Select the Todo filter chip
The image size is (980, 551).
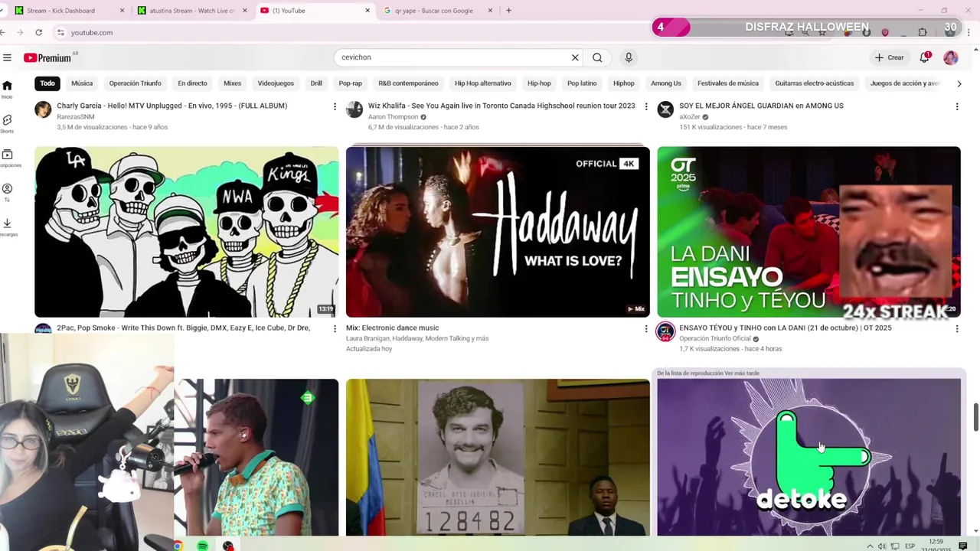click(47, 83)
